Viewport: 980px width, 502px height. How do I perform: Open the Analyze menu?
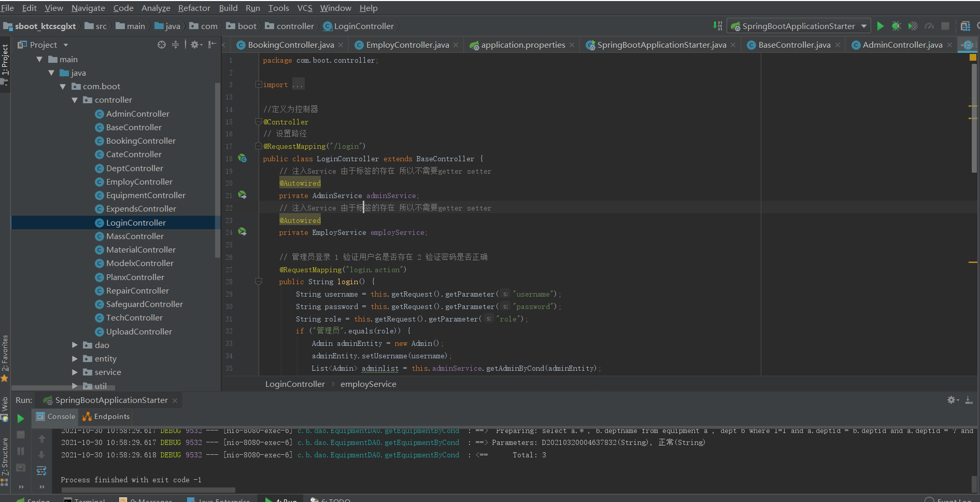(x=155, y=8)
